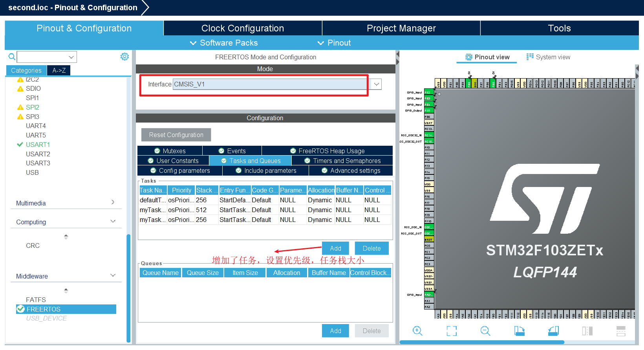Flip the chip view vertically
Image resolution: width=644 pixels, height=350 pixels.
click(621, 331)
